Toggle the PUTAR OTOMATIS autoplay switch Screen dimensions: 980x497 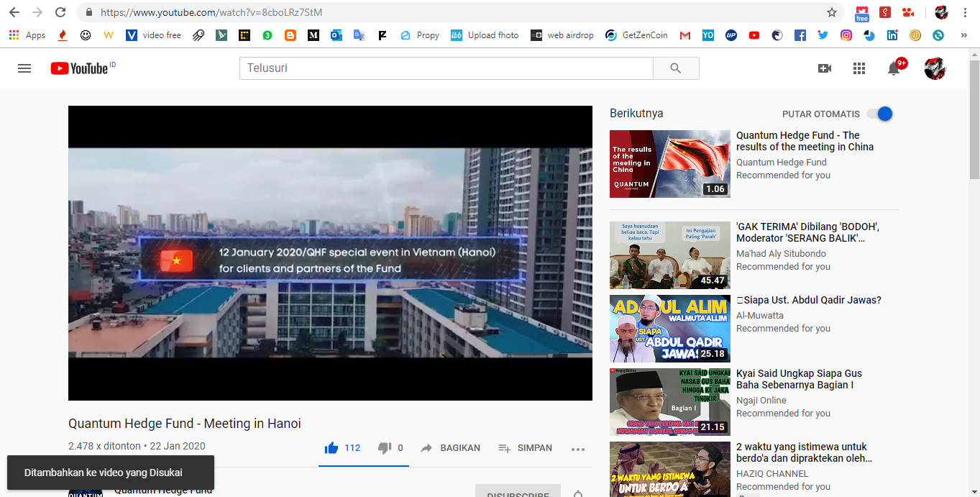coord(879,114)
